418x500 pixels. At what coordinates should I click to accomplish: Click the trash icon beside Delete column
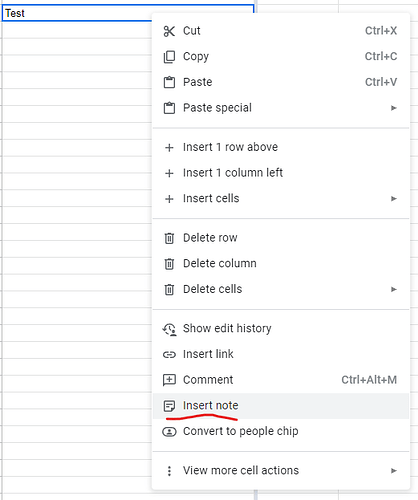click(169, 264)
